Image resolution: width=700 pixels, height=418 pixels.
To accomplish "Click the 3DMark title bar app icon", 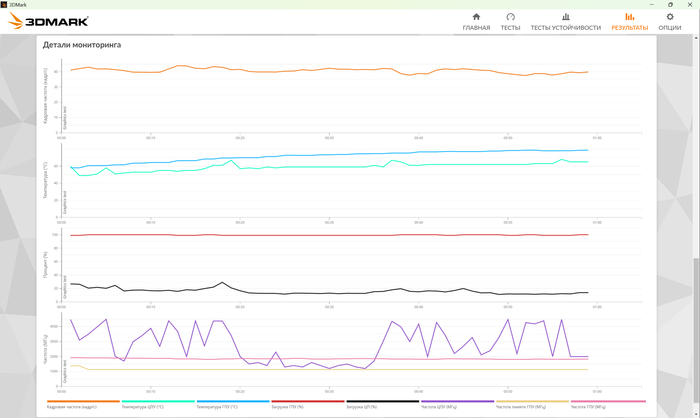I will pyautogui.click(x=5, y=4).
